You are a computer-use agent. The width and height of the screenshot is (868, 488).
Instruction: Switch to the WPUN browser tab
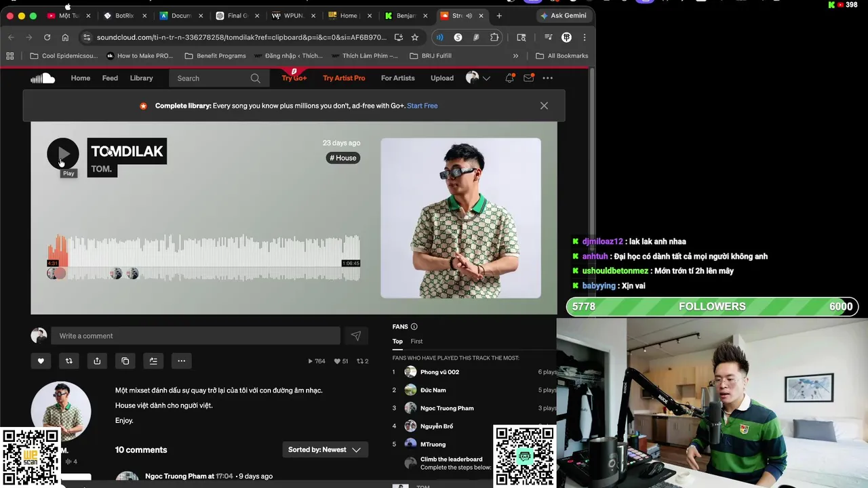[293, 16]
